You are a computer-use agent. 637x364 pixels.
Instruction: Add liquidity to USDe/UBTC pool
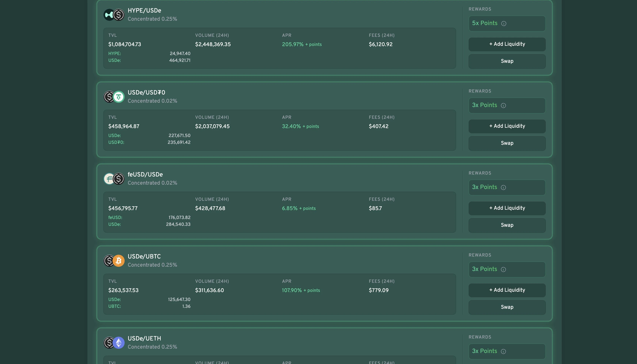[x=507, y=290]
